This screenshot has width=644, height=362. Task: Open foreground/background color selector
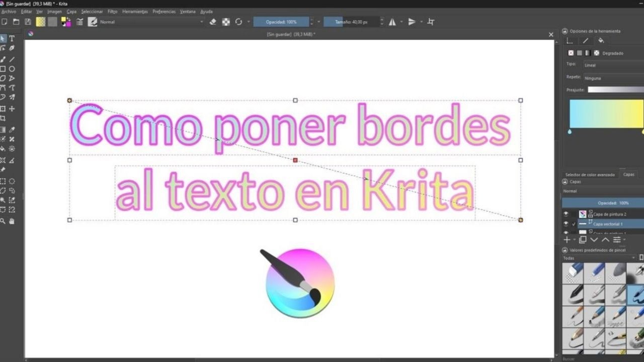66,22
